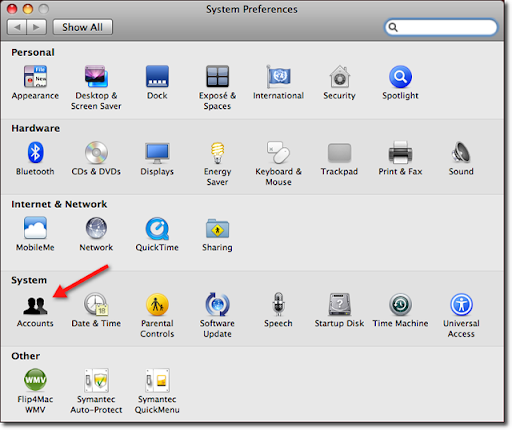Go forward with the right arrow button
The image size is (512, 430).
coord(36,27)
